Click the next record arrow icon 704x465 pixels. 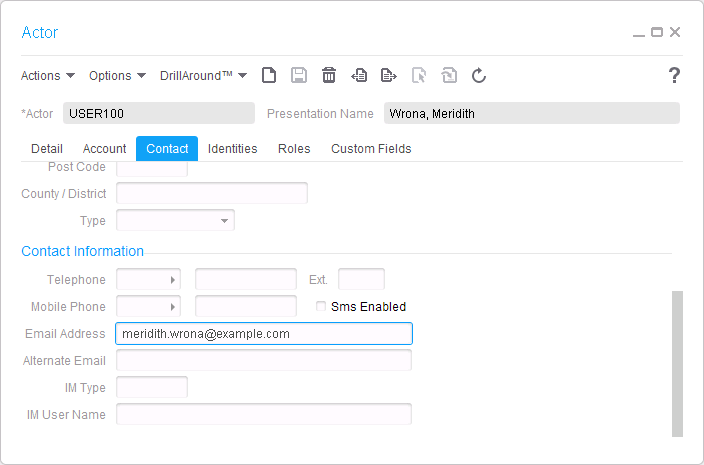tap(389, 75)
